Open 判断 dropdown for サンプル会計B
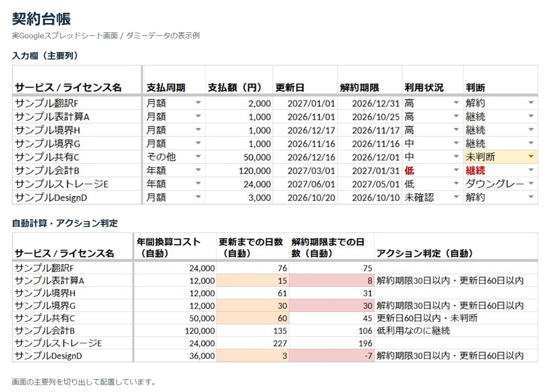 (531, 170)
